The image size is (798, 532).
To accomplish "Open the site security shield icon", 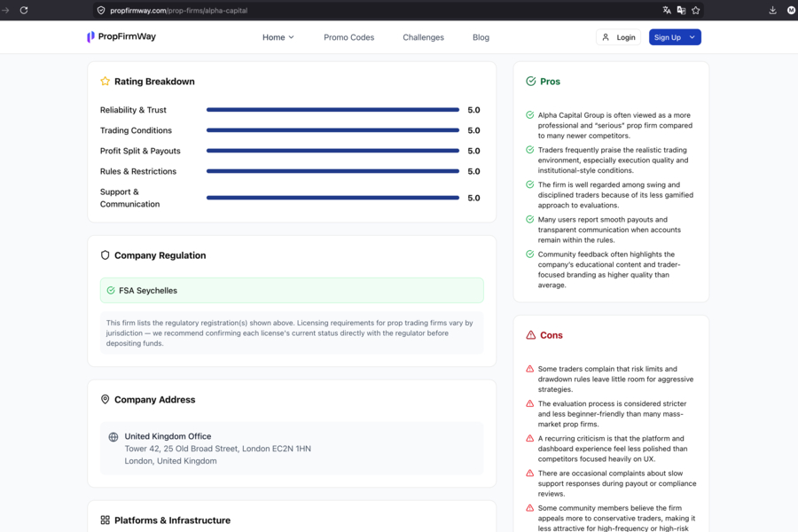I will 101,10.
